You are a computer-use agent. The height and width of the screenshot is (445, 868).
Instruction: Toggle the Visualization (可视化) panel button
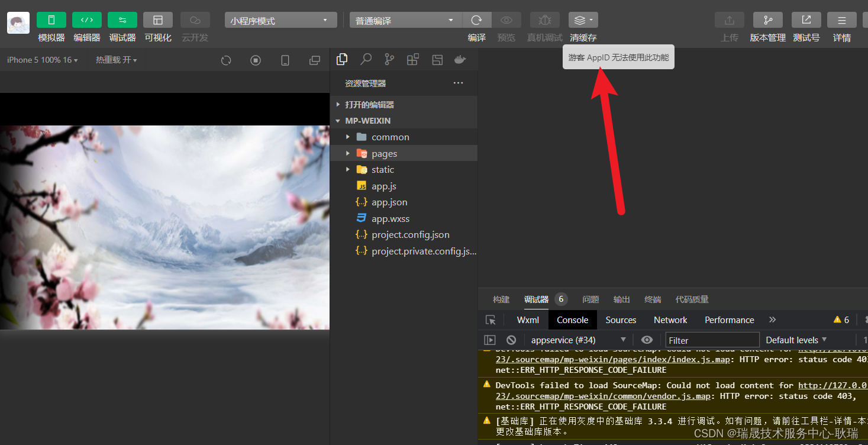(x=158, y=20)
